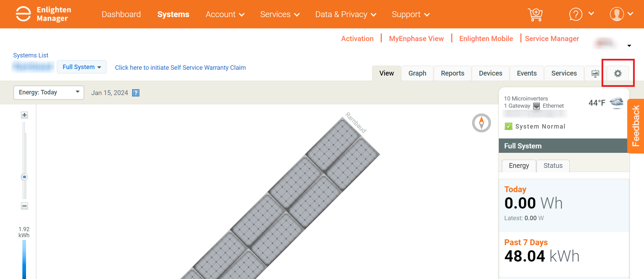Expand the Support menu
644x279 pixels.
click(411, 14)
